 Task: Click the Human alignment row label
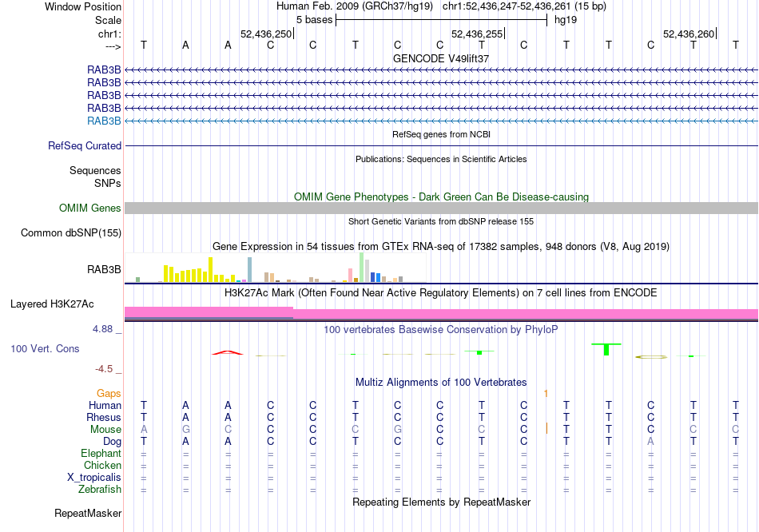coord(105,405)
